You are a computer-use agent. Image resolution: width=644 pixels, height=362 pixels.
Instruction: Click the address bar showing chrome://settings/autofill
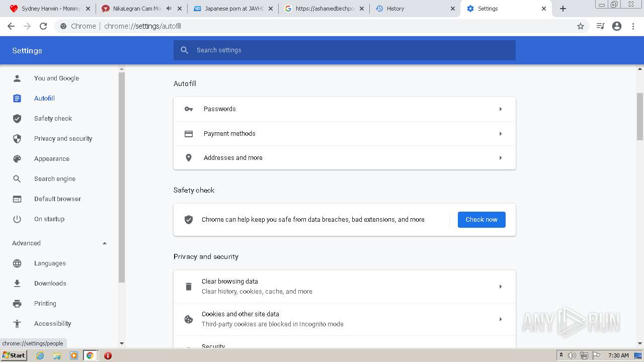pyautogui.click(x=322, y=26)
